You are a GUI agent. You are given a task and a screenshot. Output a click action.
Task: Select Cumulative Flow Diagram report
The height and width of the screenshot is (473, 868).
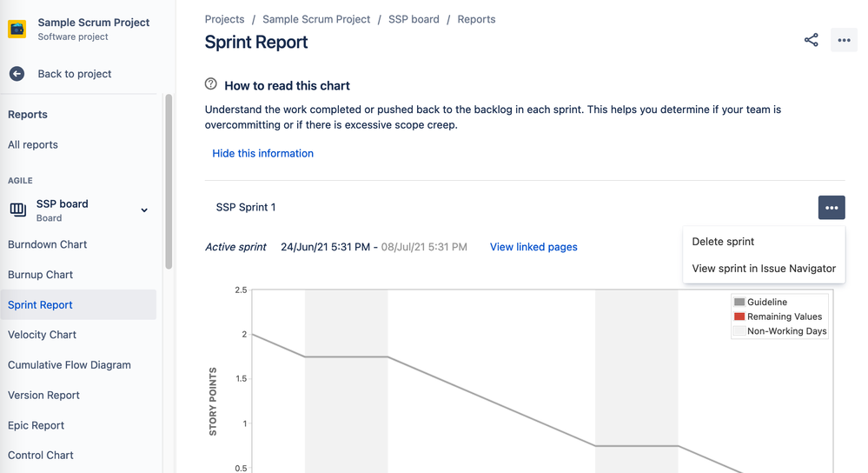70,365
